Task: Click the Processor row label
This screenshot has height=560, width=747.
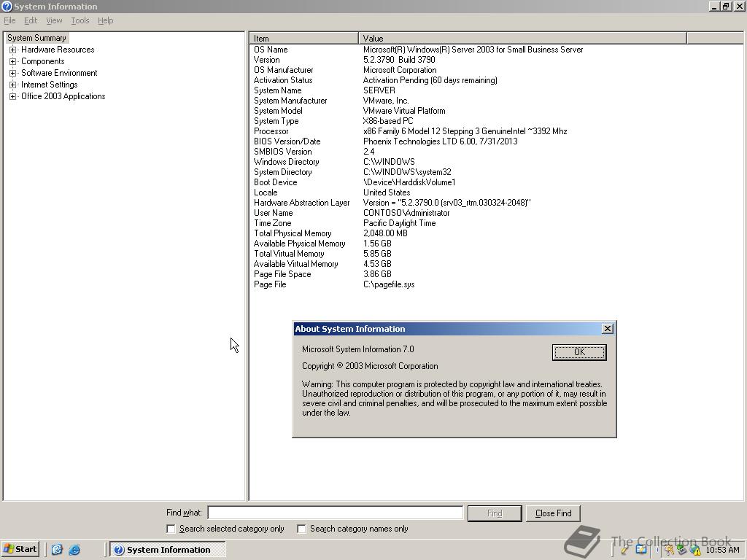Action: [x=271, y=131]
